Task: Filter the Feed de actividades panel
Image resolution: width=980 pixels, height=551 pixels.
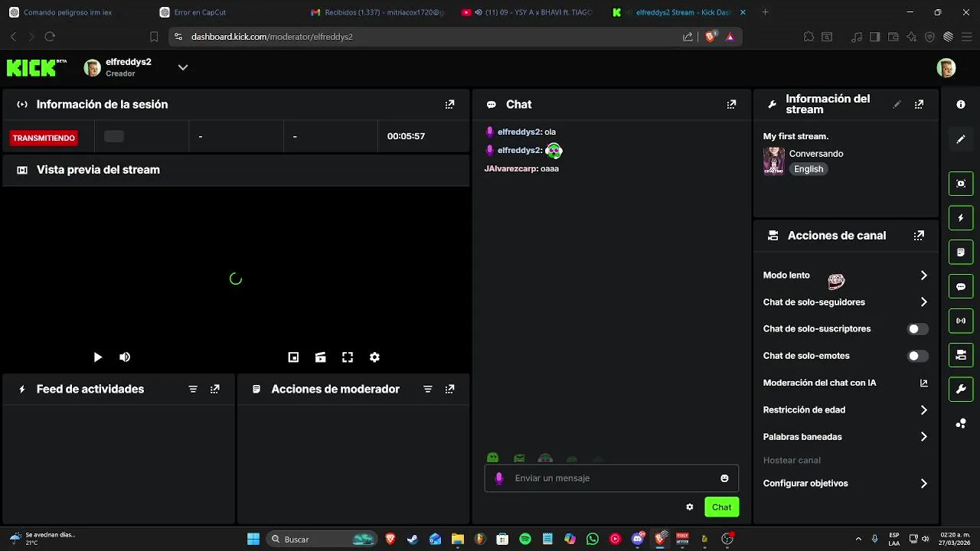Action: pyautogui.click(x=193, y=389)
